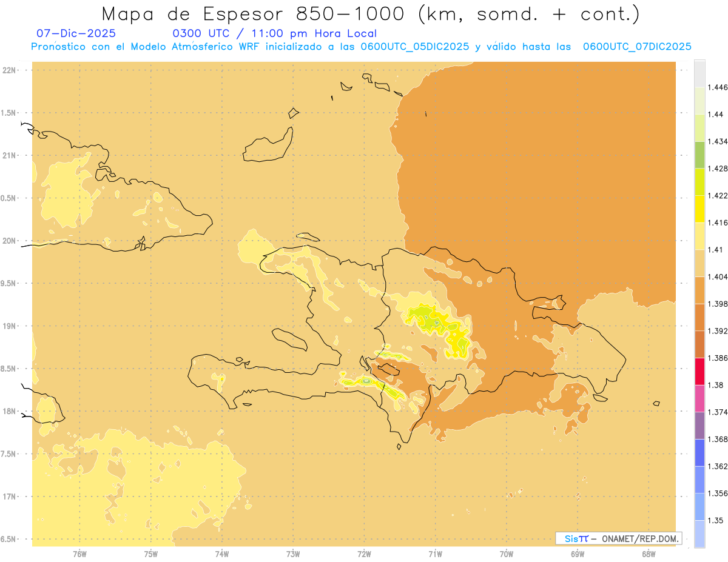The image size is (728, 562).
Task: Click the legend value '1.404'
Action: (x=717, y=276)
